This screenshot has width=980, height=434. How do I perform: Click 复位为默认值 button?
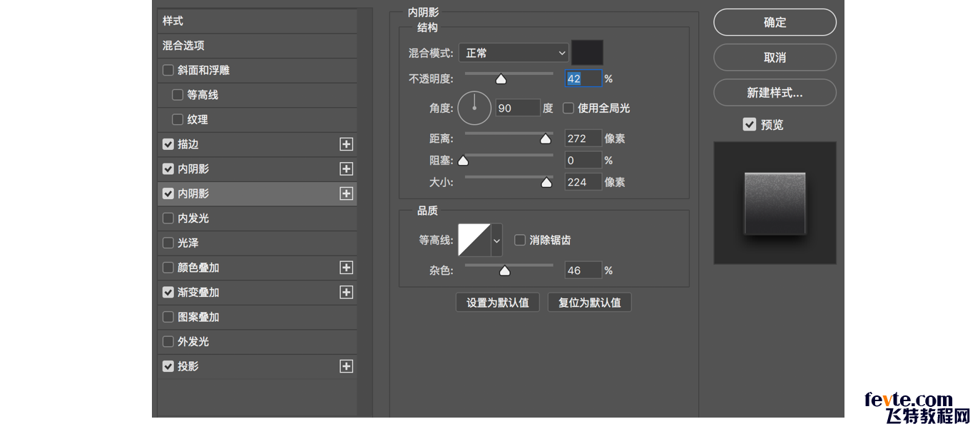click(590, 303)
